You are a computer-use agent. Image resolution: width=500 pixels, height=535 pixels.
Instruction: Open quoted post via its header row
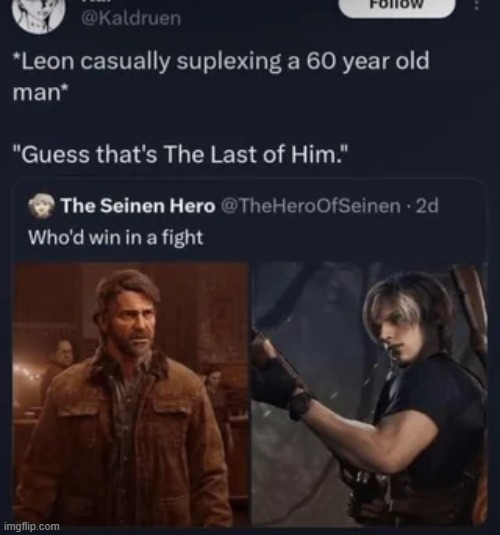tap(233, 206)
